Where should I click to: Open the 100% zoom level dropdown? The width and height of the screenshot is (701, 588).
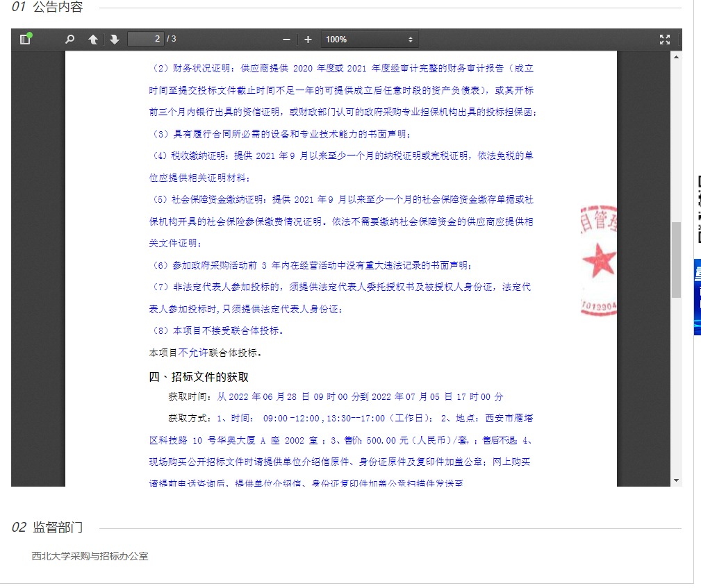click(370, 40)
